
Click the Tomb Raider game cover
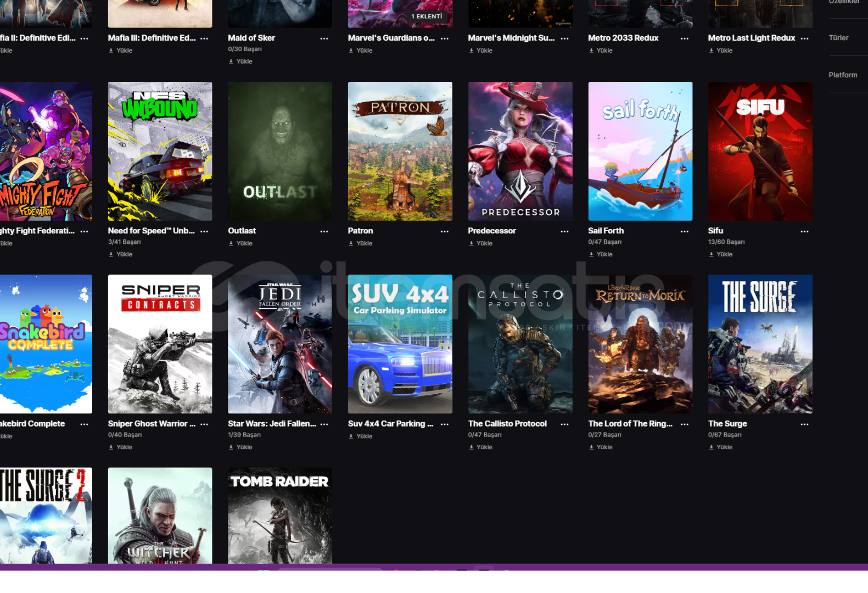(x=280, y=515)
